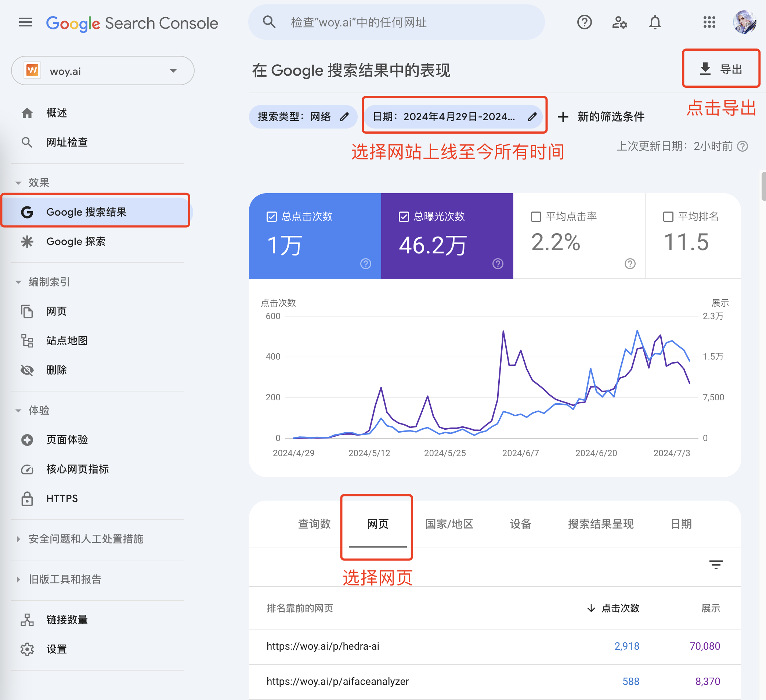Switch to the 查询数 tab
The height and width of the screenshot is (700, 766).
click(314, 524)
